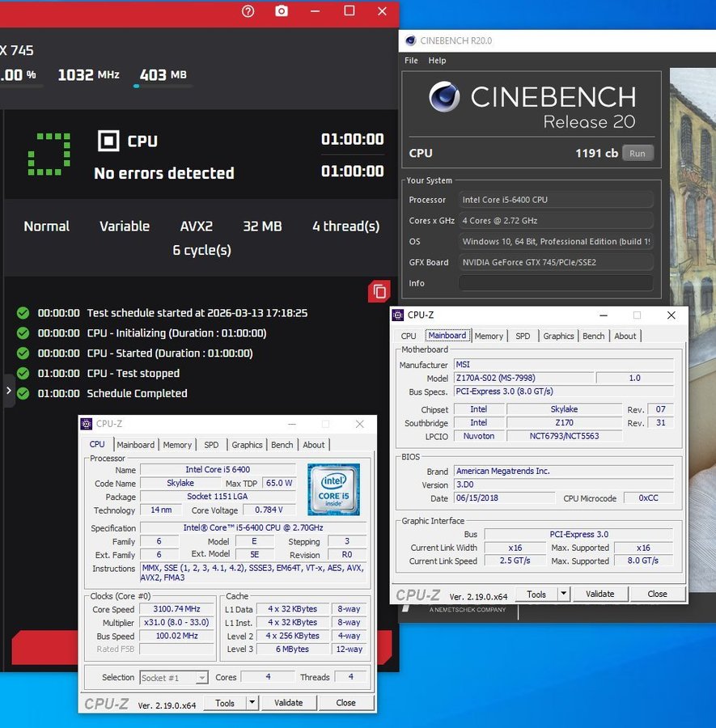This screenshot has width=716, height=728.
Task: Click the OCCT help question mark icon
Action: pyautogui.click(x=248, y=11)
